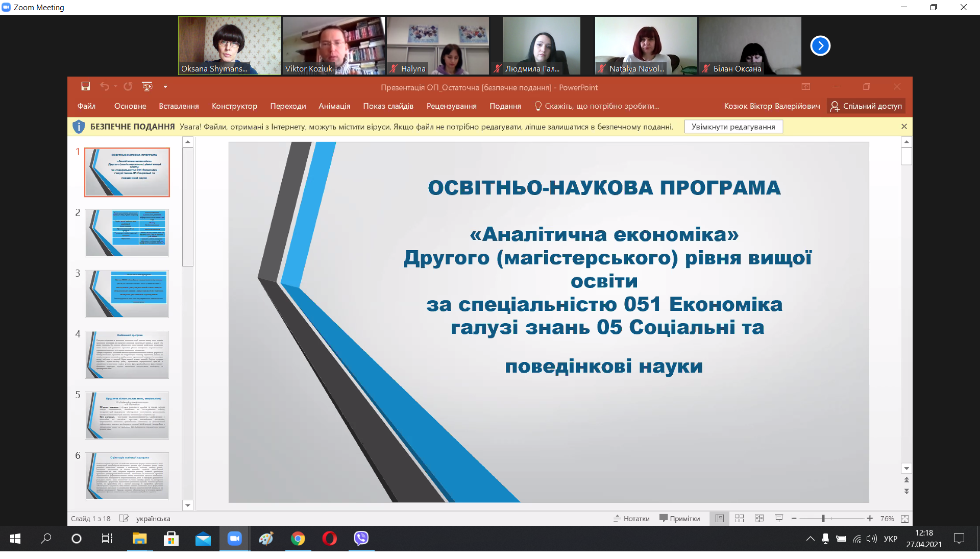980x559 pixels.
Task: Open the Переходи tab
Action: [288, 106]
